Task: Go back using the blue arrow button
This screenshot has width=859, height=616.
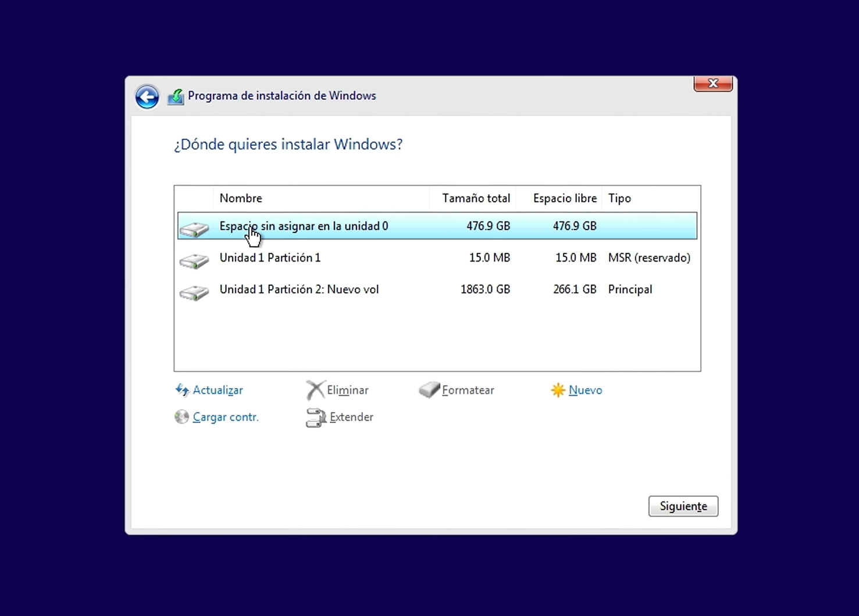Action: coord(147,96)
